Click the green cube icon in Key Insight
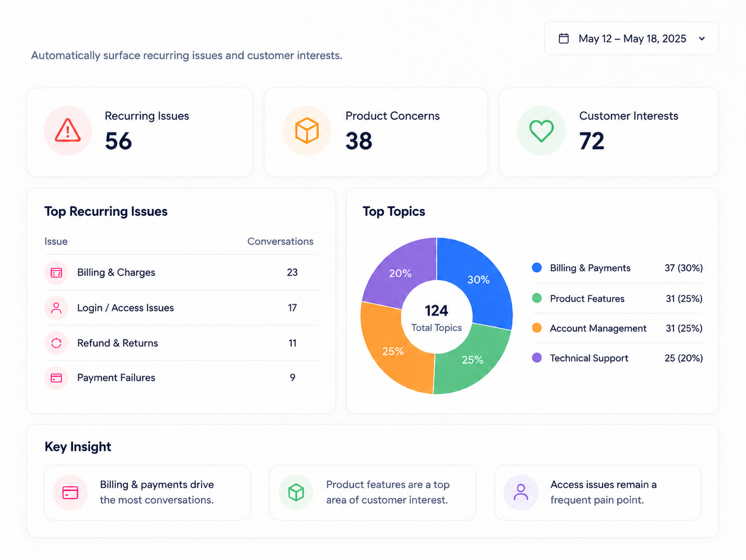The width and height of the screenshot is (746, 560). tap(296, 493)
